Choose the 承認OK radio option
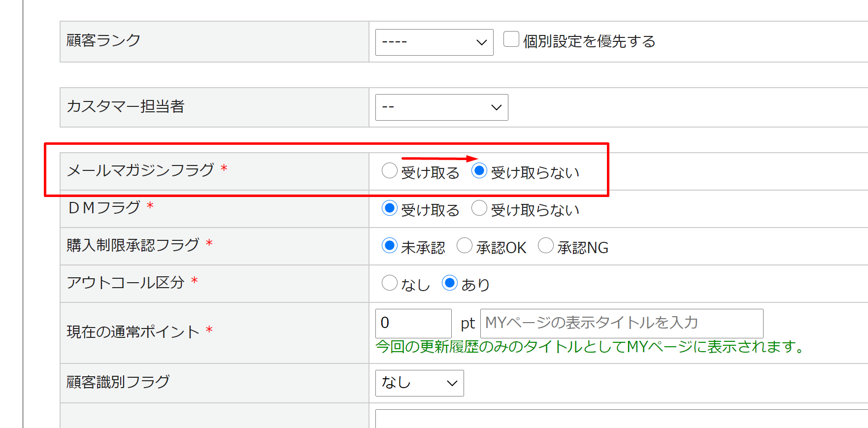This screenshot has width=868, height=428. (465, 245)
